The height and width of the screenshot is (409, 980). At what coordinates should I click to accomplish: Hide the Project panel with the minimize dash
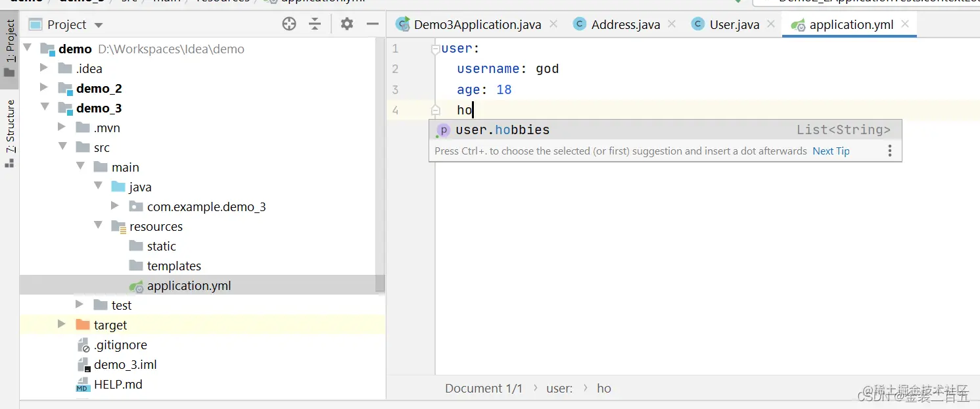click(x=373, y=24)
